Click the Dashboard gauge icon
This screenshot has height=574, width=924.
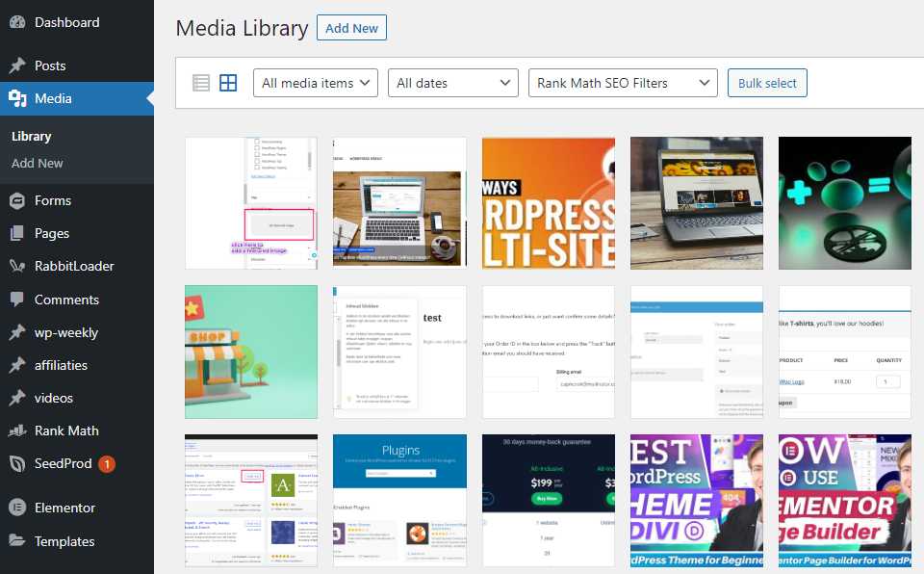[17, 22]
